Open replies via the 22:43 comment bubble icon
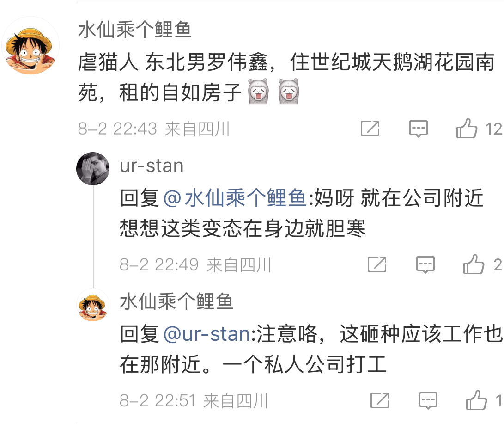Viewport: 504px width, 424px height. 419,129
